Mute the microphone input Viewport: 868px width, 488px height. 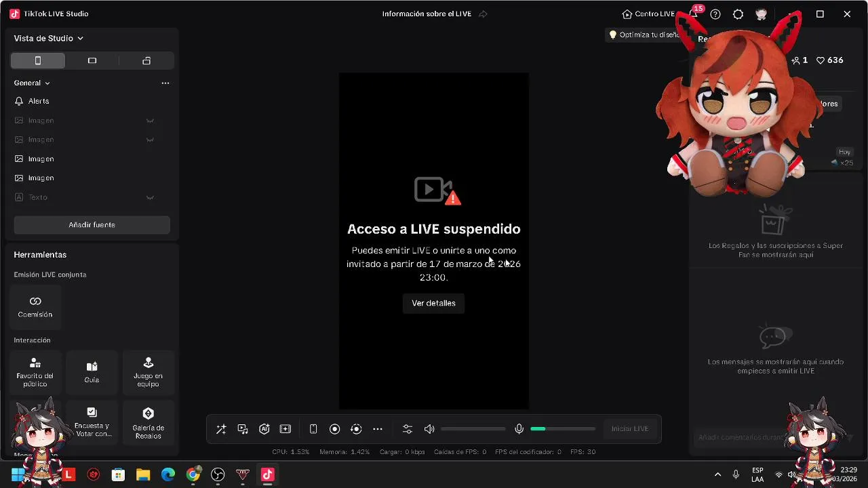[x=519, y=429]
